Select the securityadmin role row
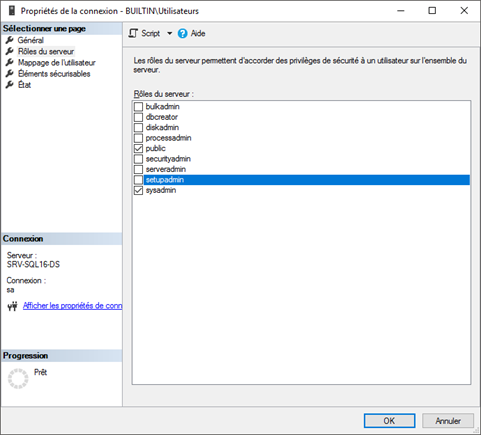Screen dimensions: 481x435 click(301, 159)
